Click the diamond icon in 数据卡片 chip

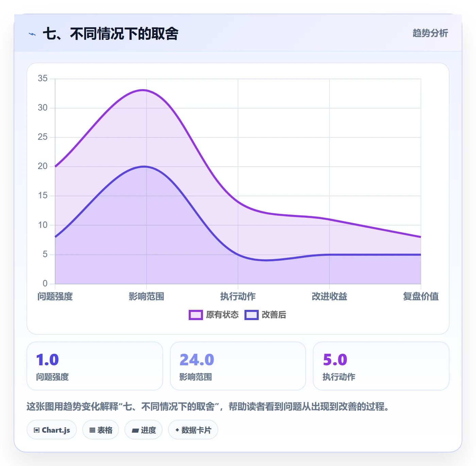pos(177,430)
